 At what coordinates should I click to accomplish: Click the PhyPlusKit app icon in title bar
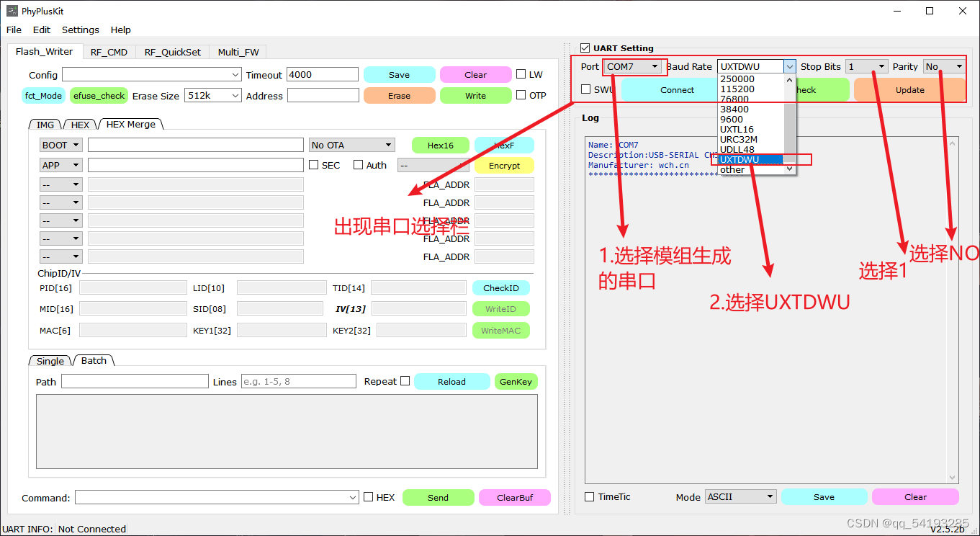coord(12,11)
